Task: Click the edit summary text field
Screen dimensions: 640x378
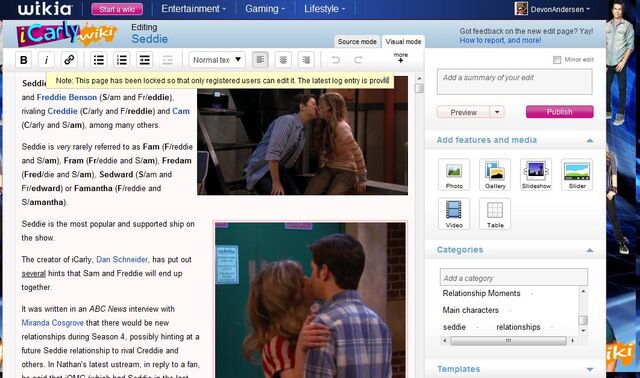Action: coord(514,82)
